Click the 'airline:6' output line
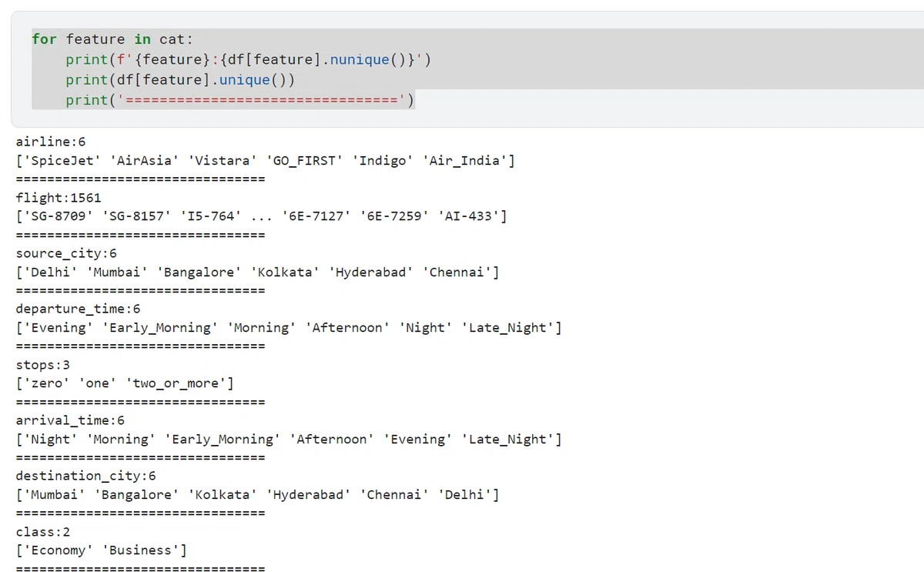Viewport: 924px width, 572px height. [x=51, y=142]
